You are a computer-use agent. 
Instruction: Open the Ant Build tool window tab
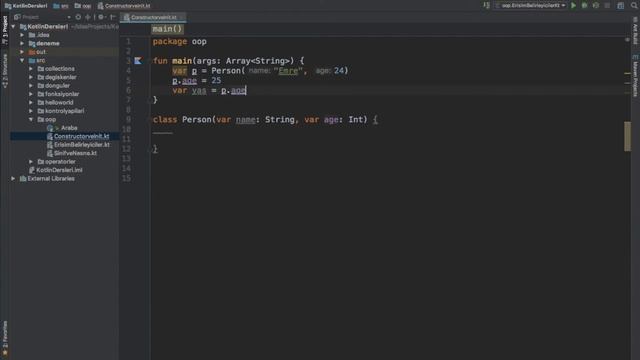635,30
